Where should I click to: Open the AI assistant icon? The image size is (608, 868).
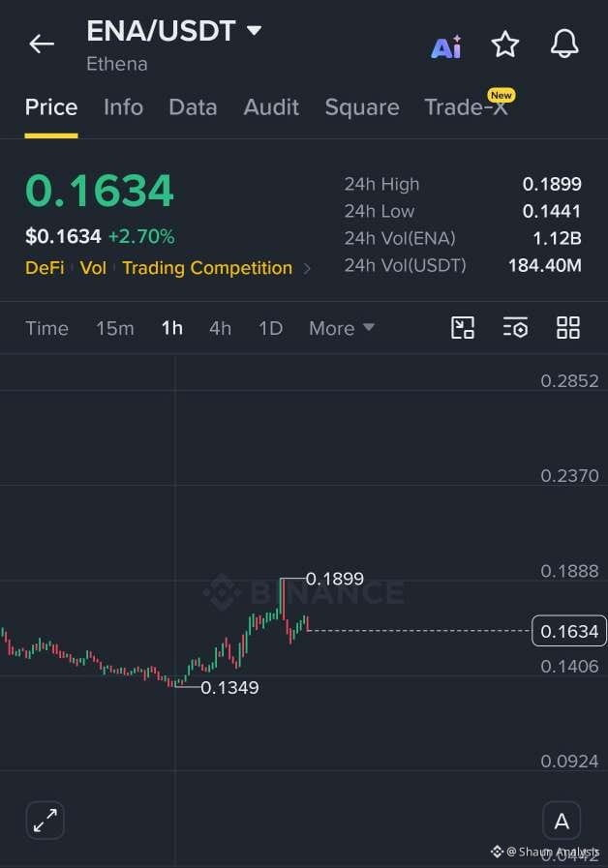coord(446,46)
